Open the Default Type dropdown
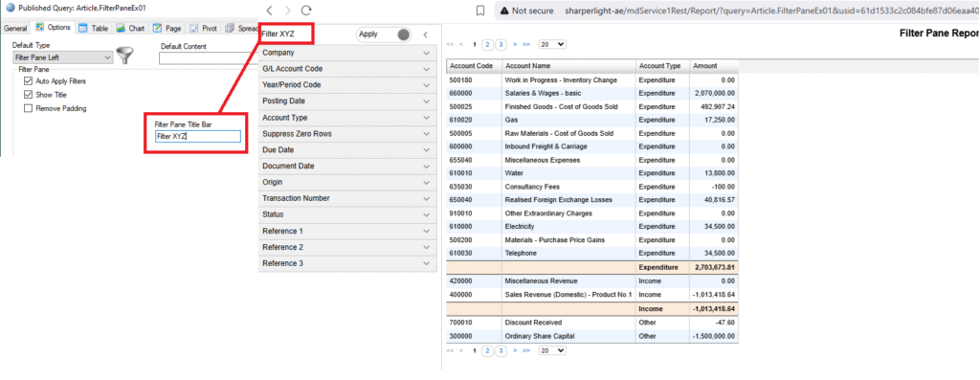 click(62, 57)
